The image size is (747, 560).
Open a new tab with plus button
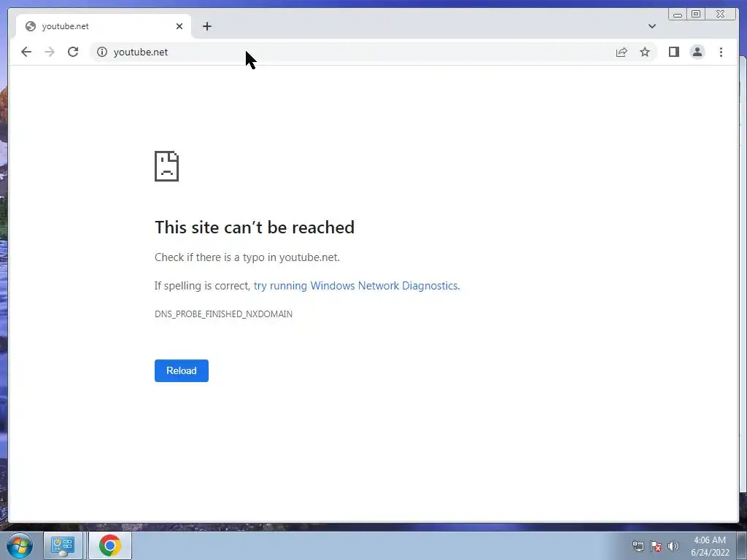click(x=206, y=26)
